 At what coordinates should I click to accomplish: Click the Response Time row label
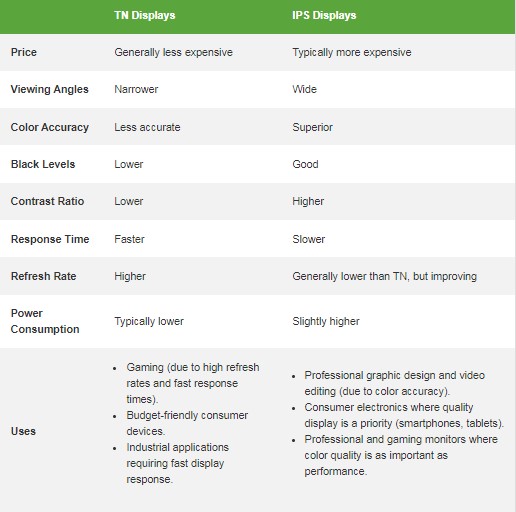coord(50,239)
